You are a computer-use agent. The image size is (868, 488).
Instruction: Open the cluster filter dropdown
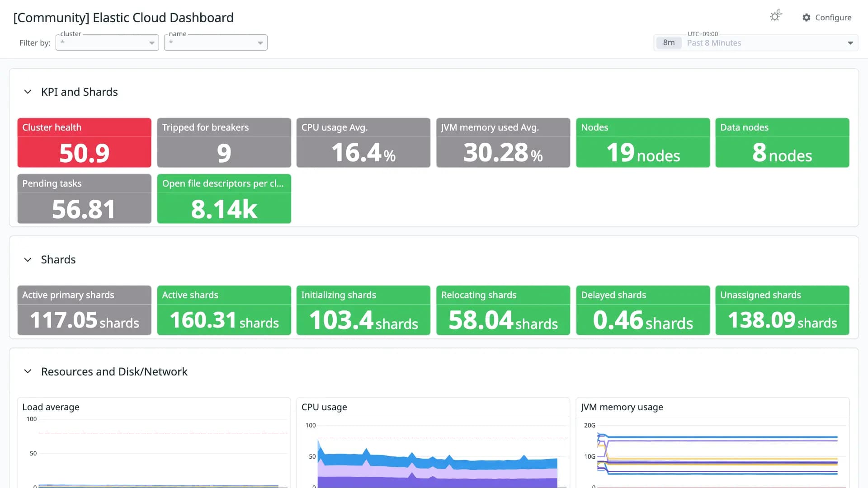click(107, 42)
